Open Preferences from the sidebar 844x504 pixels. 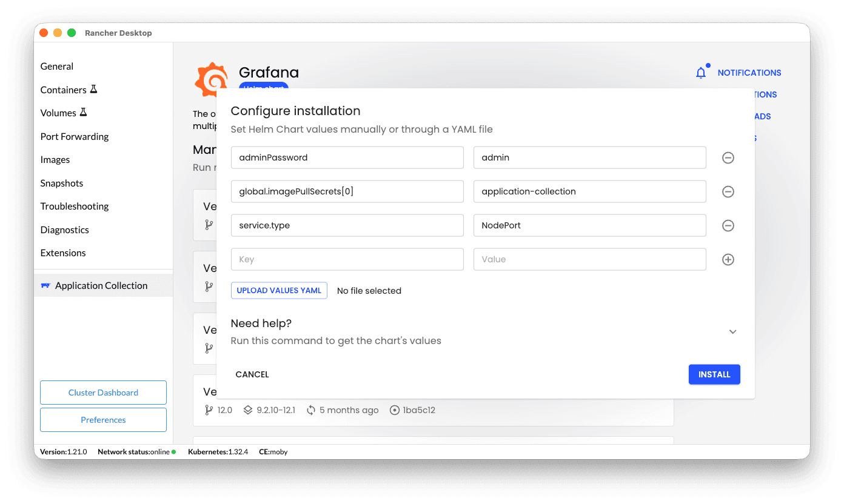[103, 420]
